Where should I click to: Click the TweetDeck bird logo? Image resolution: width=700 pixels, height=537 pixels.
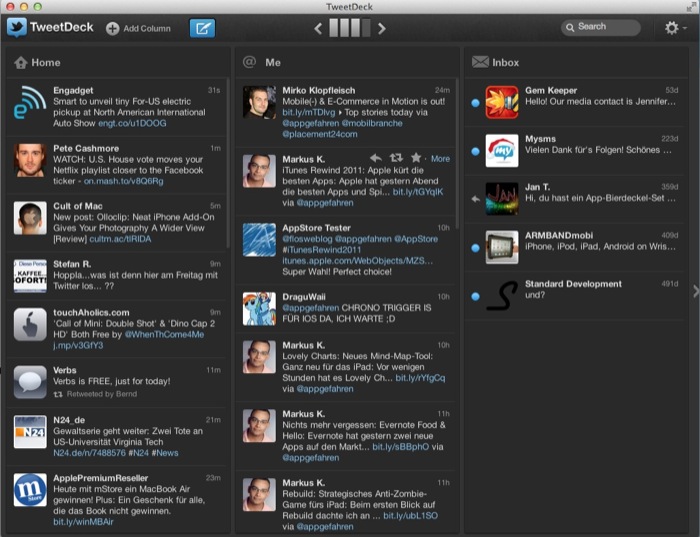tap(17, 27)
